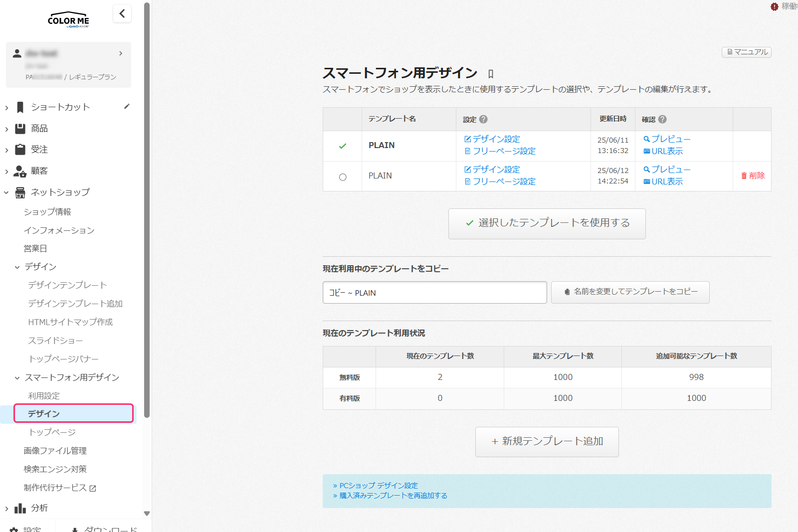798x532 pixels.
Task: Click 選択したテンプレートを使用する button
Action: (x=547, y=223)
